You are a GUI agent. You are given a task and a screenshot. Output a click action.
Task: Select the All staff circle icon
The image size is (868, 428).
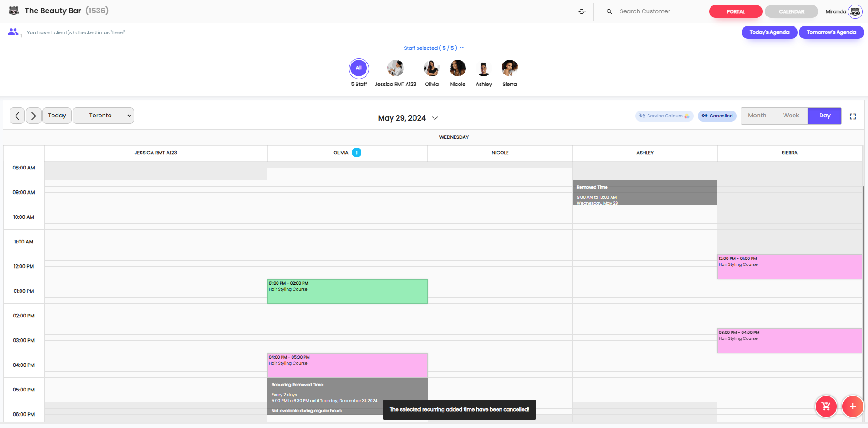359,68
